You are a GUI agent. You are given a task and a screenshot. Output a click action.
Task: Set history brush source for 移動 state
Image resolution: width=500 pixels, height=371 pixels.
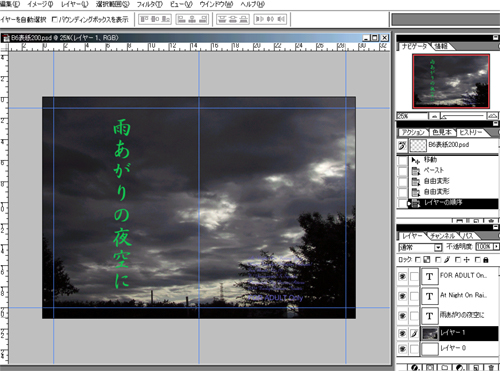coord(403,160)
